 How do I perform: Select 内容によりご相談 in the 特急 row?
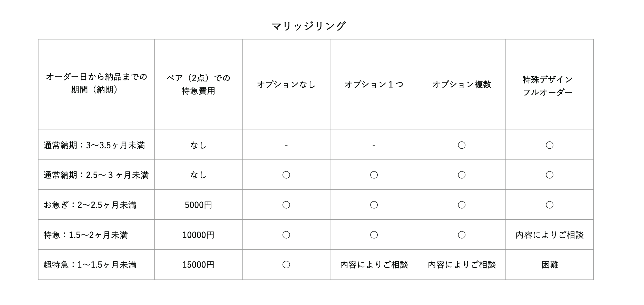click(550, 235)
